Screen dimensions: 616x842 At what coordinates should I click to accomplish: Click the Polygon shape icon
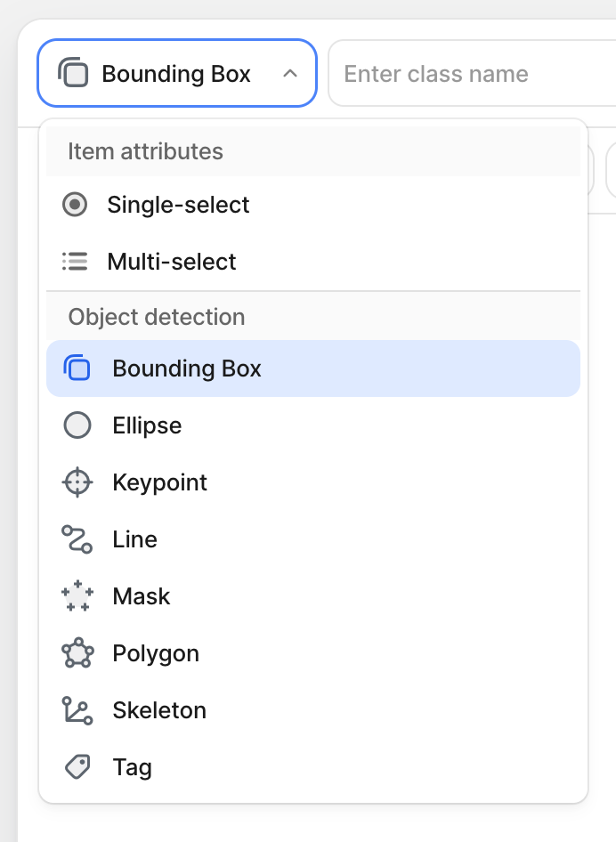click(77, 652)
